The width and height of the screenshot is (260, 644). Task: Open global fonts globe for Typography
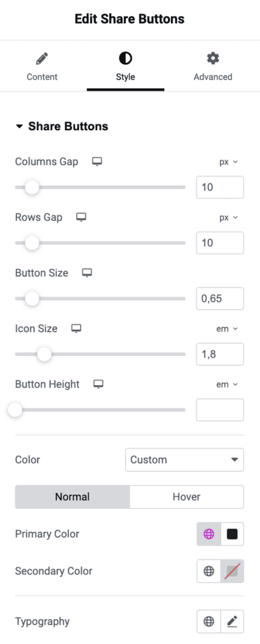209,621
